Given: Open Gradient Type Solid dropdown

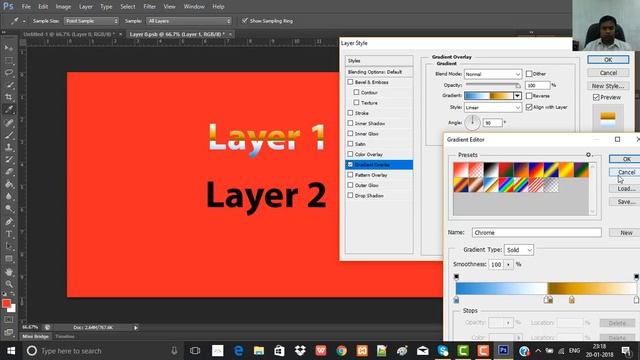Looking at the screenshot, I should (x=519, y=250).
